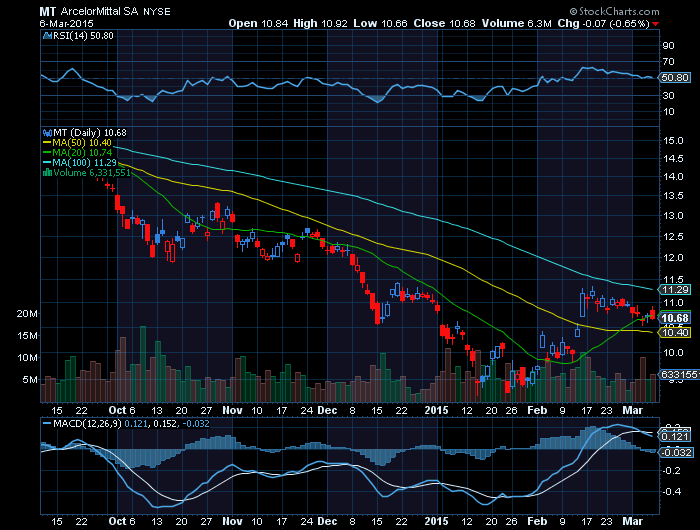Click the 20M volume axis label
The image size is (700, 530).
coord(27,313)
